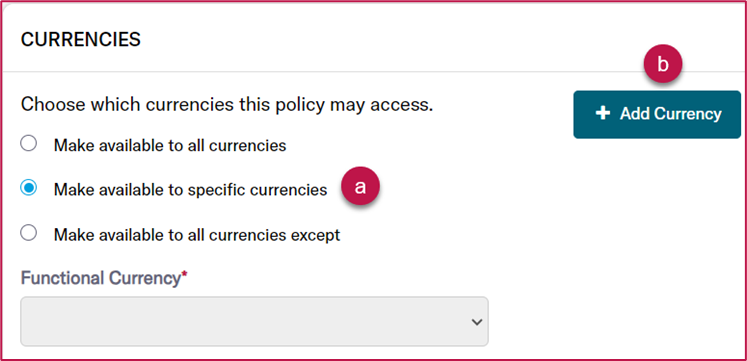Click the Add Currency button
Screen dimensions: 747x361
(x=657, y=114)
